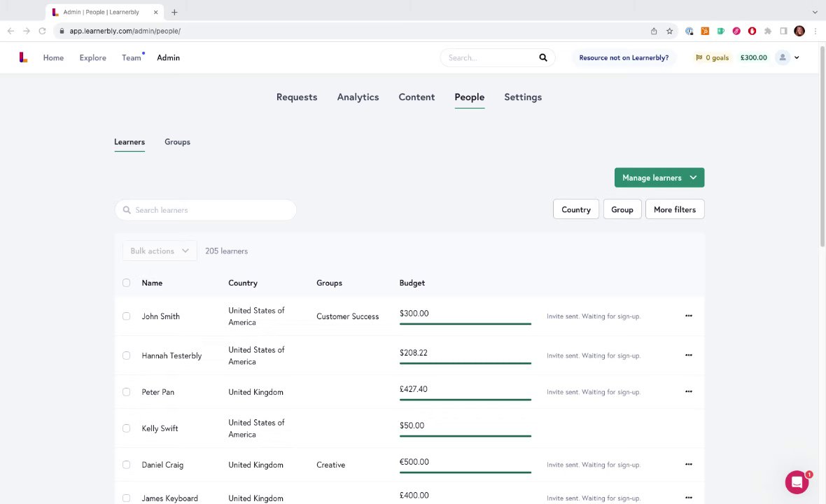
Task: Open three-dot menu for Daniel Craig
Action: (689, 465)
